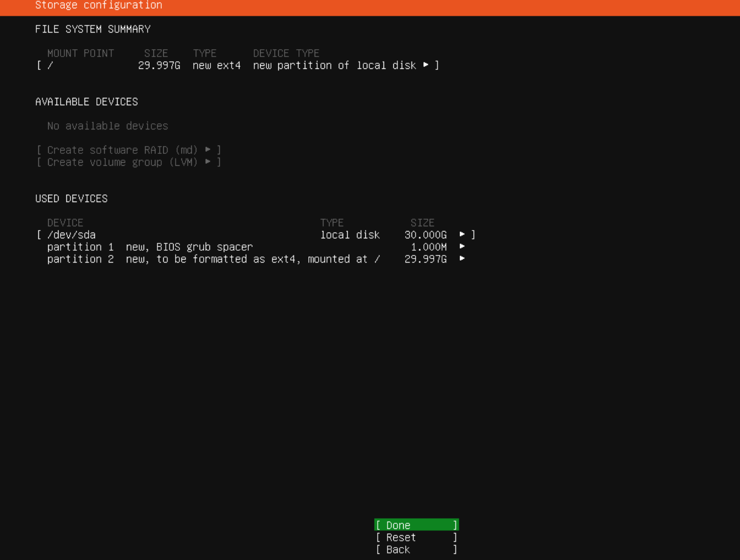Click the 1.000M size of partition 1

point(429,247)
